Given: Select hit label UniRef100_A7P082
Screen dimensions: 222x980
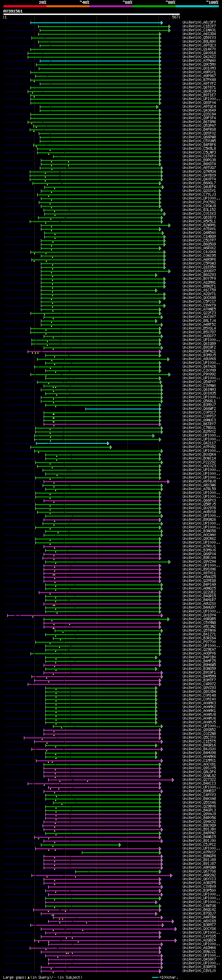Looking at the screenshot, I should [199, 447].
